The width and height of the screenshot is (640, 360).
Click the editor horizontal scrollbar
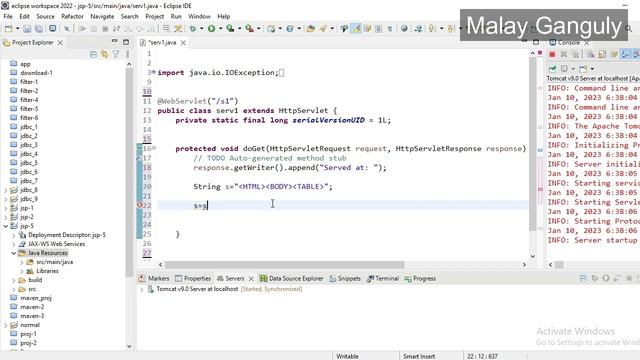click(x=284, y=265)
